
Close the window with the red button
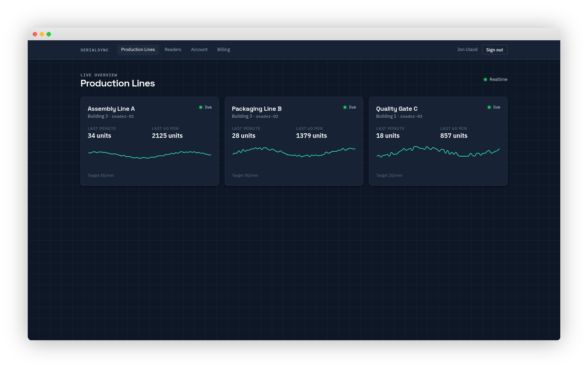pyautogui.click(x=35, y=34)
